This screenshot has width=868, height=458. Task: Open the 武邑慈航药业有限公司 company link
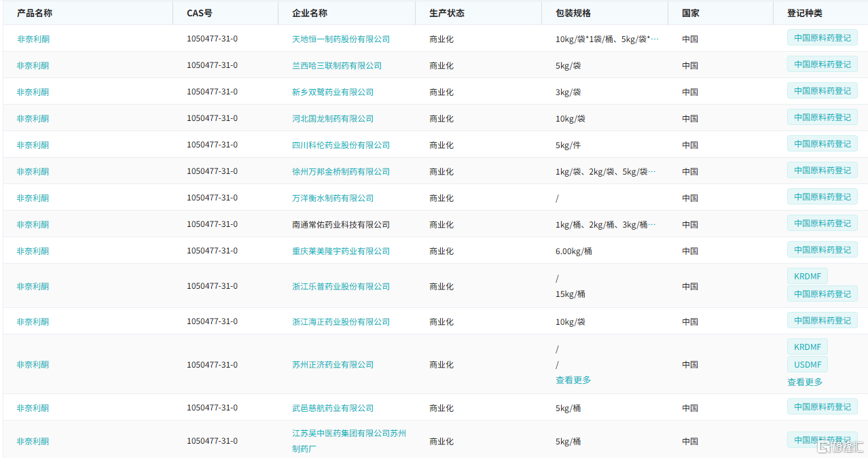[x=333, y=408]
